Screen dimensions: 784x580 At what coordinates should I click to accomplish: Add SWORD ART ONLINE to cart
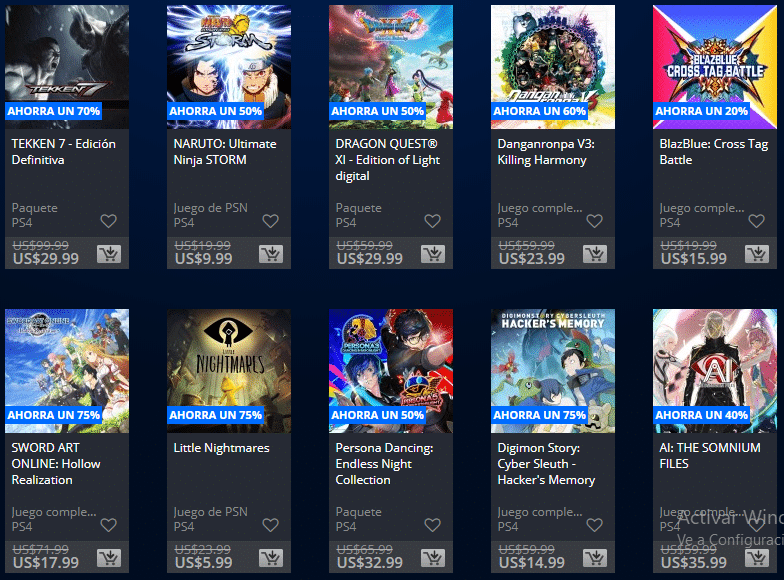[109, 558]
